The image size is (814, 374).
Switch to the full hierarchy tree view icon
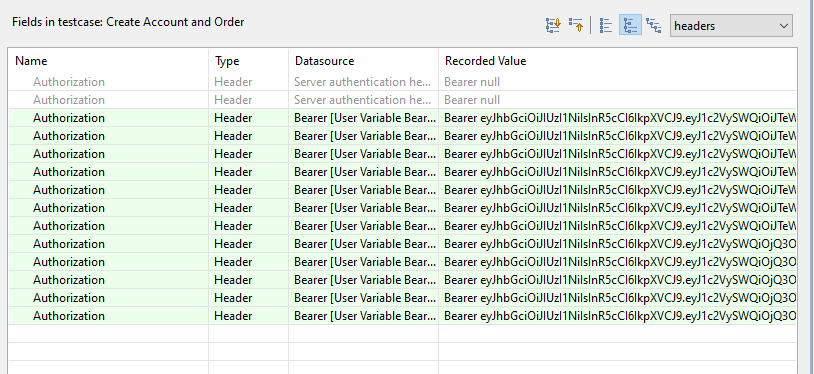pyautogui.click(x=654, y=25)
